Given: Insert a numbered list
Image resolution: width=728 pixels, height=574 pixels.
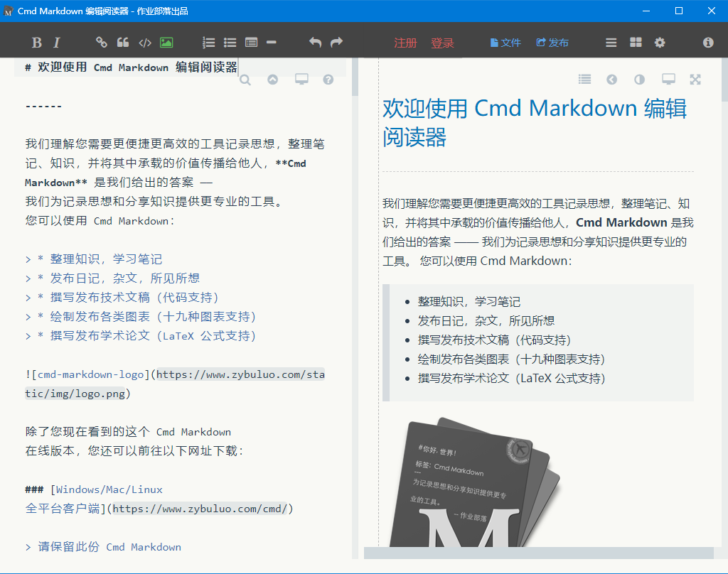Looking at the screenshot, I should 208,43.
